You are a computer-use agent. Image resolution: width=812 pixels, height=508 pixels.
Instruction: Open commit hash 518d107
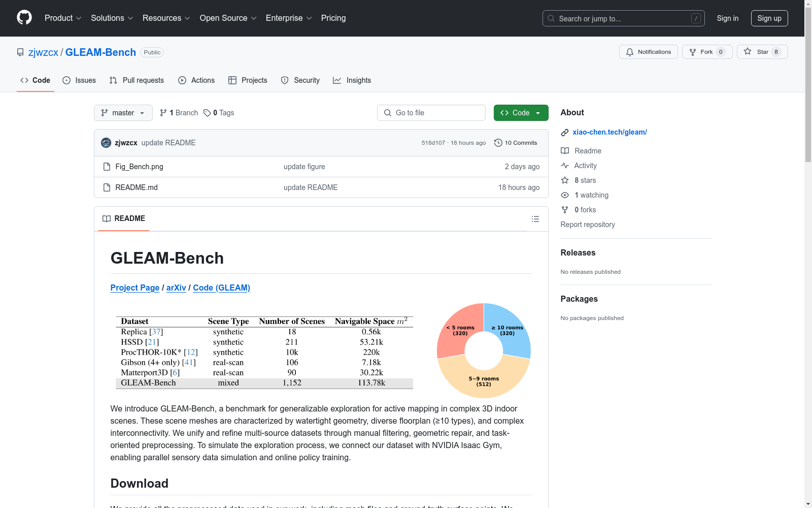pos(433,143)
